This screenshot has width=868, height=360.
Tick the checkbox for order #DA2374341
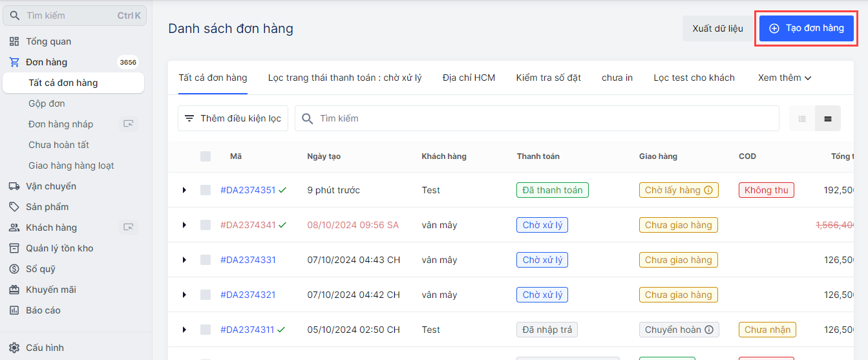tap(206, 225)
